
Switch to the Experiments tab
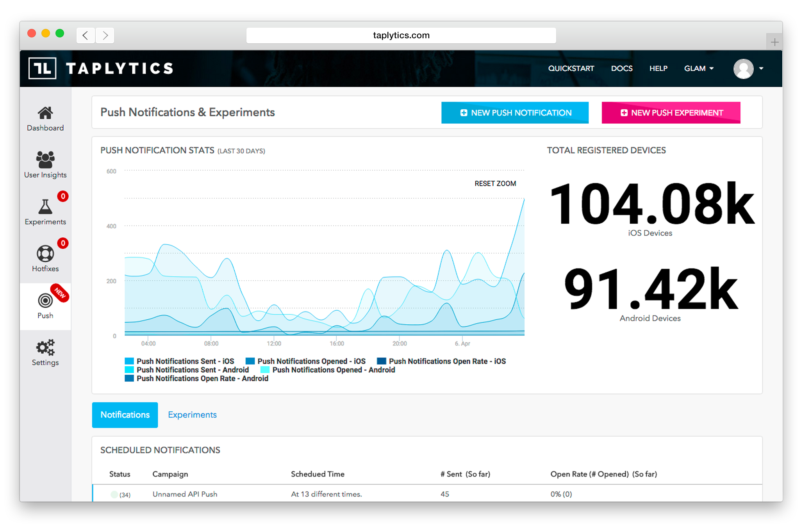pos(192,415)
